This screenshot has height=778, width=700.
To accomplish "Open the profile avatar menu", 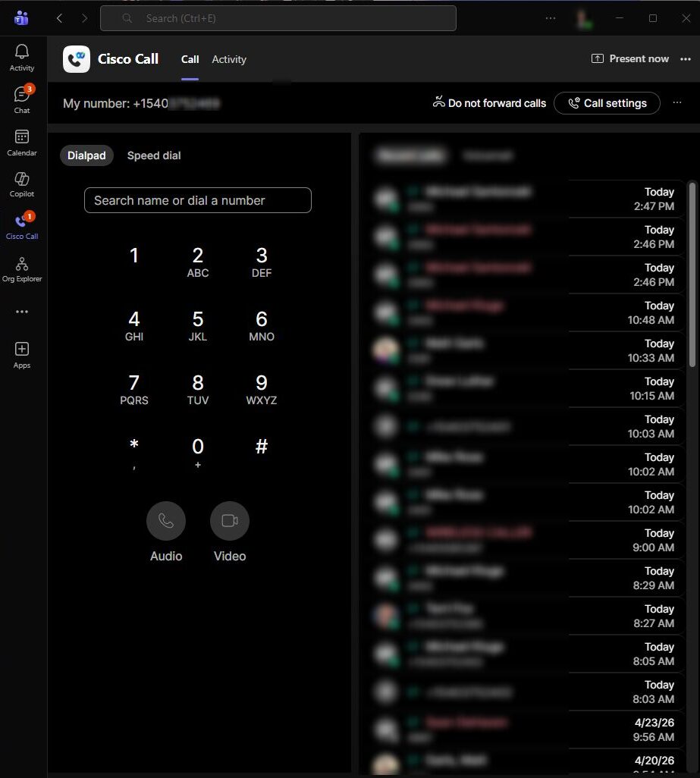I will pyautogui.click(x=585, y=19).
